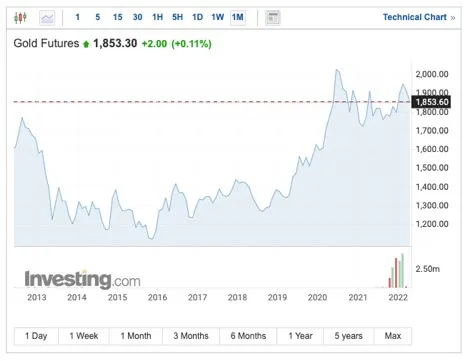Open the news overlay icon in toolbar
Image resolution: width=469 pixels, height=361 pixels.
273,18
